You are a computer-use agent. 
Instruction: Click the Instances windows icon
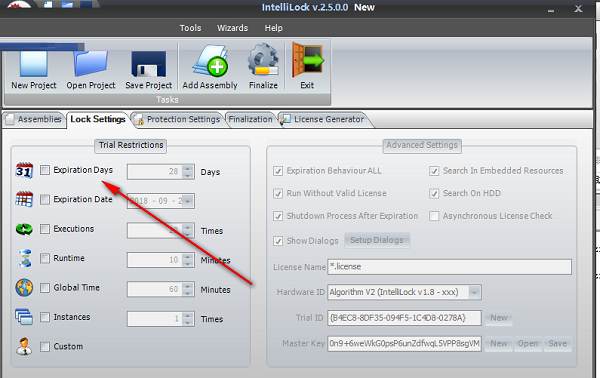[x=24, y=317]
